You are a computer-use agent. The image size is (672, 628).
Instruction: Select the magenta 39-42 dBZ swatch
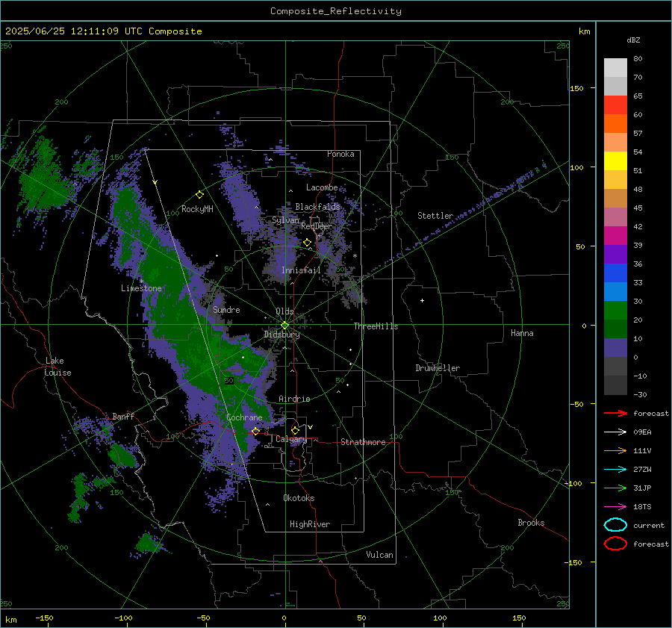(x=615, y=236)
